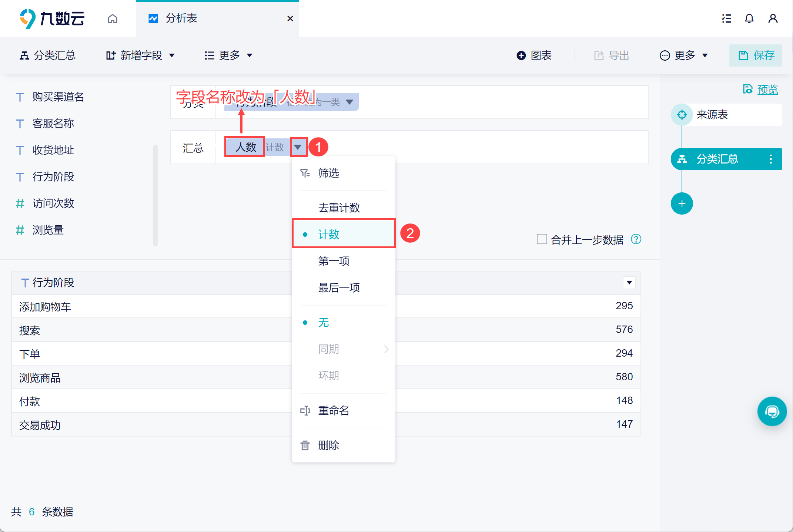Choose 去重计数 from the menu
The width and height of the screenshot is (793, 532).
339,208
